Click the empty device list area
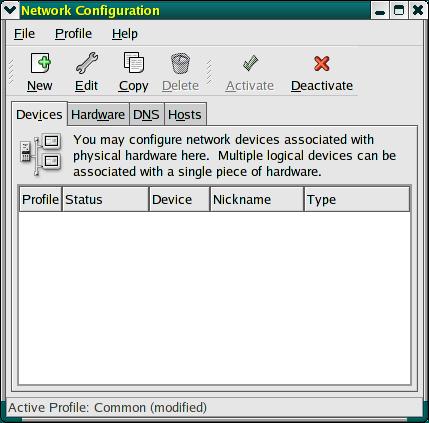Screen dimensions: 429x423 tap(214, 298)
